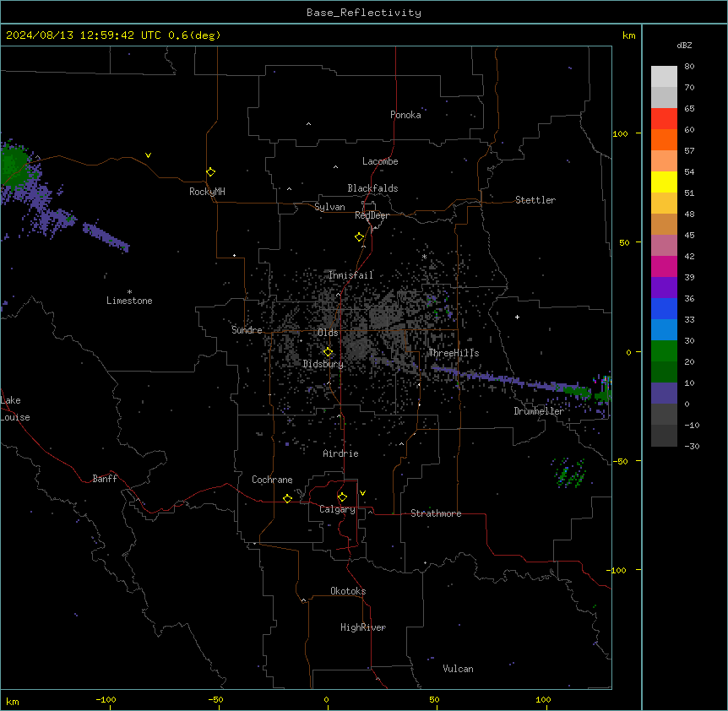Click the yellow diamond marker above Didsbury

coord(328,352)
